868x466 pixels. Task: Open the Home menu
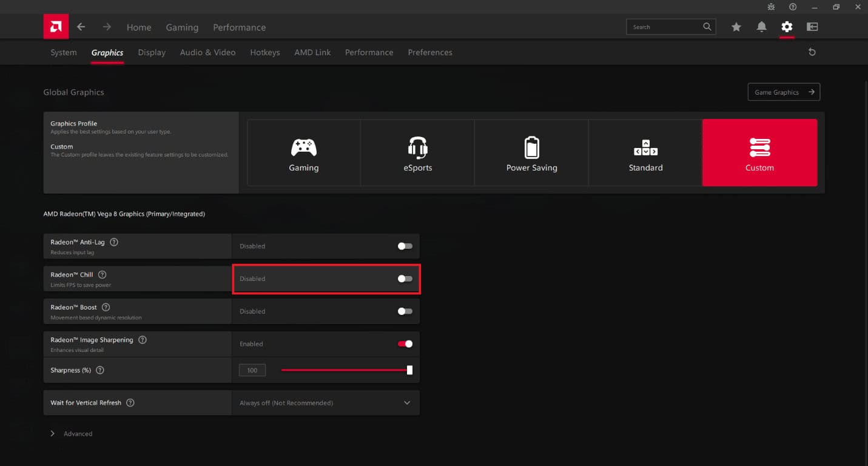pos(139,27)
